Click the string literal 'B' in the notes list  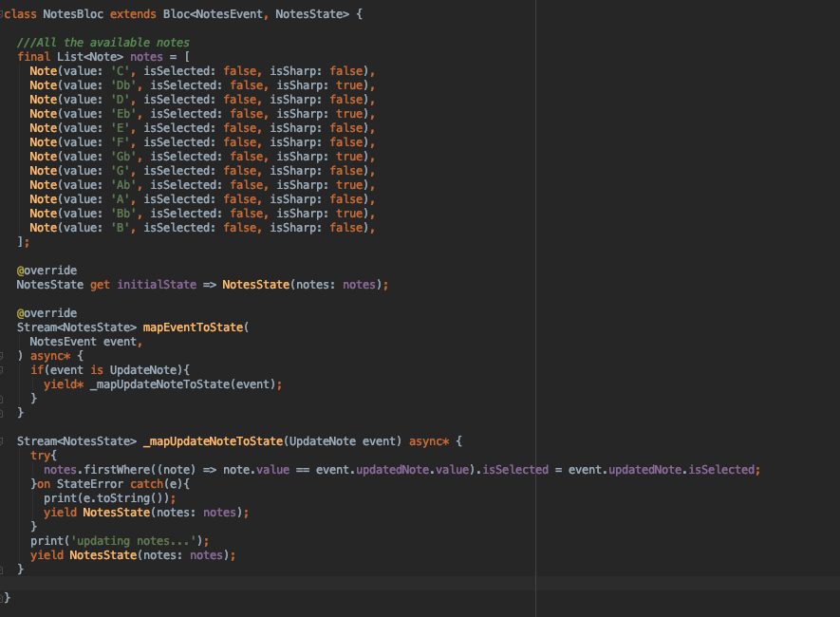(120, 228)
